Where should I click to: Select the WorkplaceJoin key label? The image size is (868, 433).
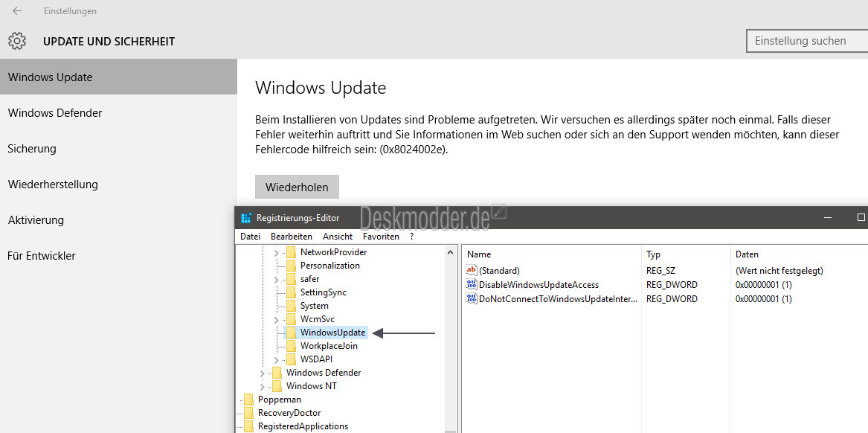tap(329, 346)
